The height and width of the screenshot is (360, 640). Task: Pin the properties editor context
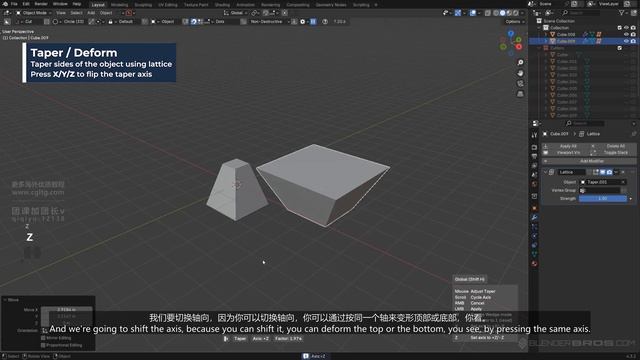[634, 134]
